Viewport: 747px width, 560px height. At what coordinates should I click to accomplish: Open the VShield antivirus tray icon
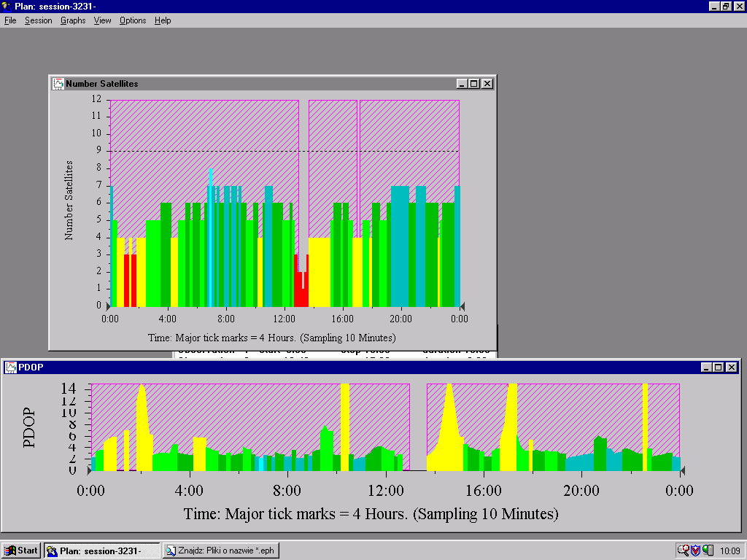click(x=695, y=551)
